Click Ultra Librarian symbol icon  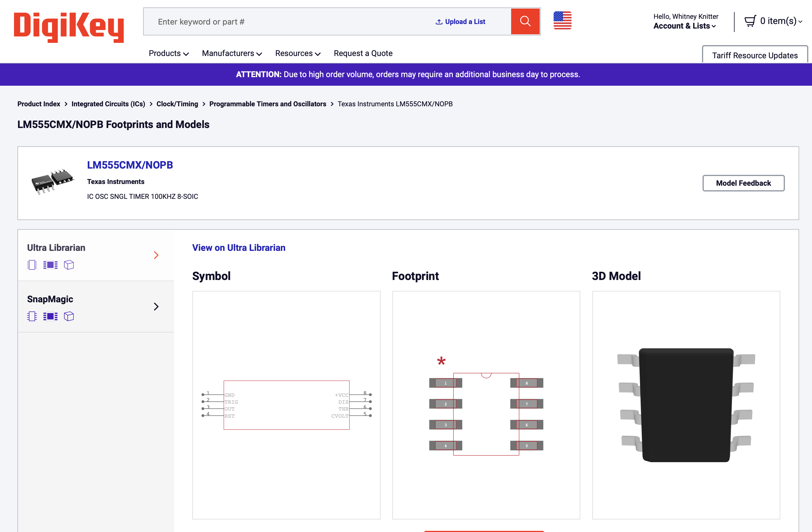tap(32, 265)
